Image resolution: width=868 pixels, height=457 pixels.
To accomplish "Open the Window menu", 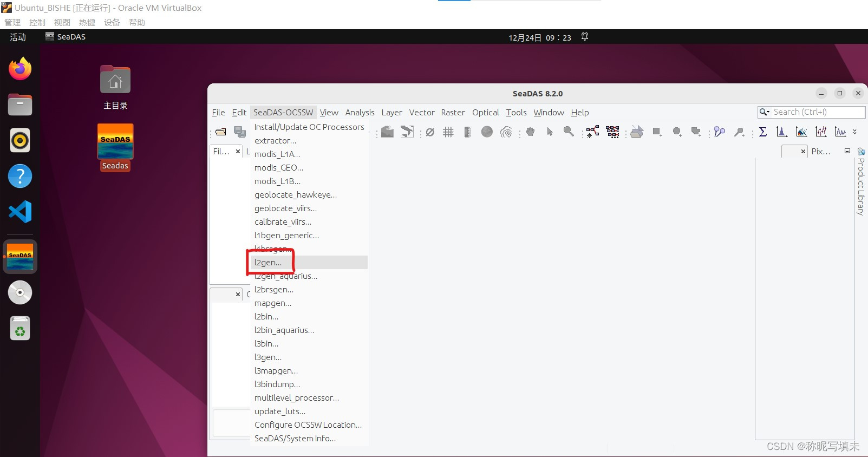I will [x=549, y=112].
